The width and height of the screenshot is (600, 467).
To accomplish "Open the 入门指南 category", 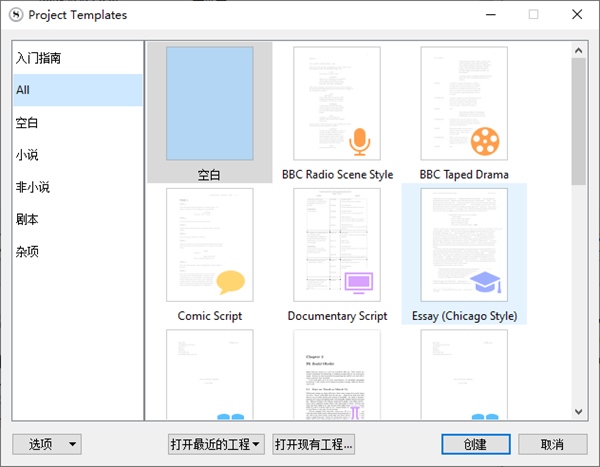I will [x=78, y=58].
